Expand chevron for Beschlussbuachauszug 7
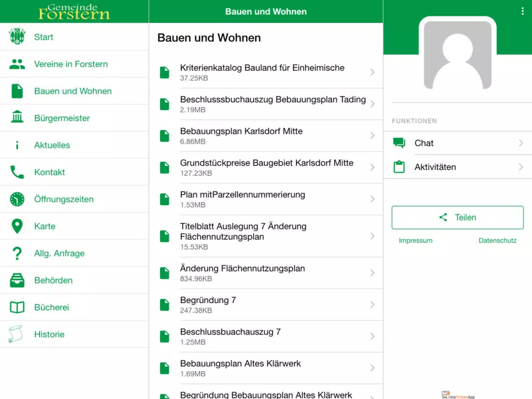Viewport: 532px width, 399px height. pos(372,336)
